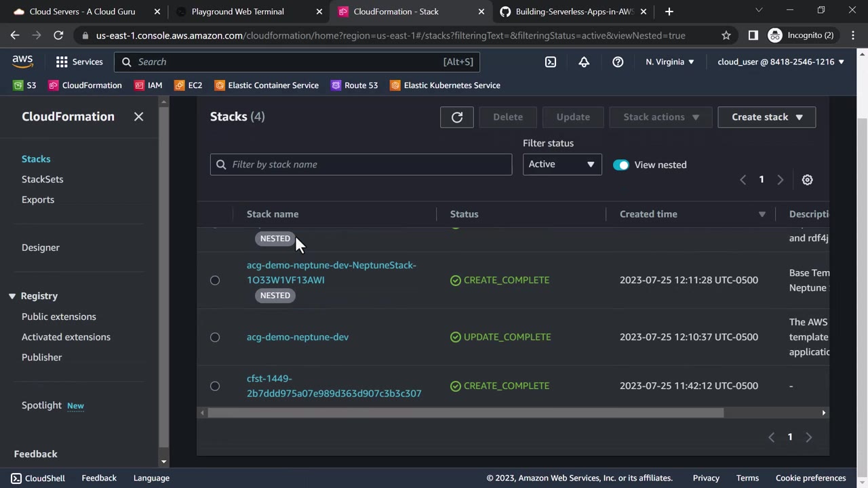Open the IAM favorite shortcut

[x=149, y=85]
